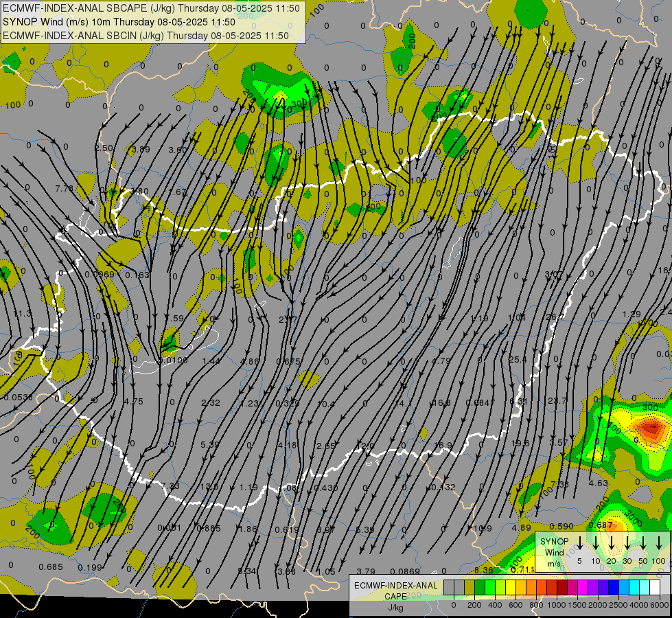This screenshot has width=672, height=618.
Task: Click the SBCIN title line at top
Action: pyautogui.click(x=146, y=36)
